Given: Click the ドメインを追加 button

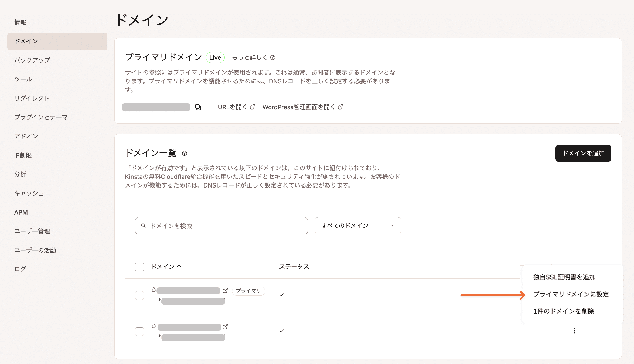Looking at the screenshot, I should point(583,153).
